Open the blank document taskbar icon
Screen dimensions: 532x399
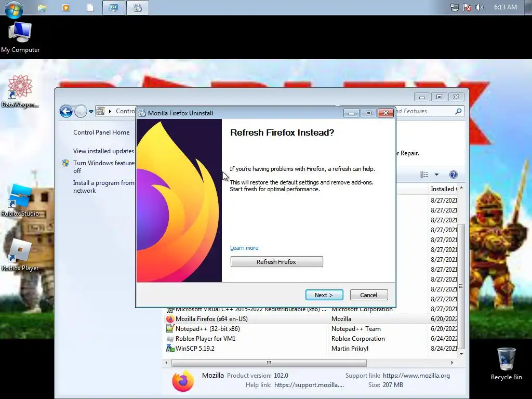(90, 8)
